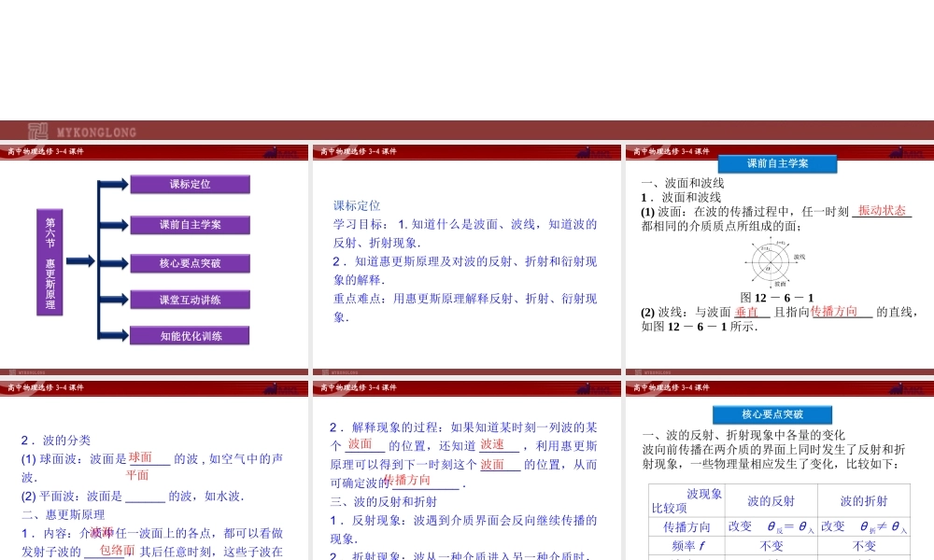The height and width of the screenshot is (560, 934).
Task: Click the 第六节 惠更斯原理 vertical title box
Action: (x=50, y=261)
